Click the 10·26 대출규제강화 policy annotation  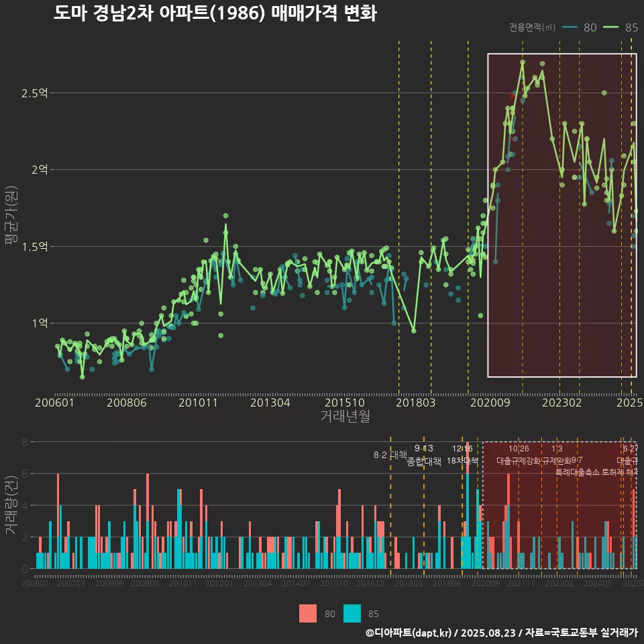[519, 455]
